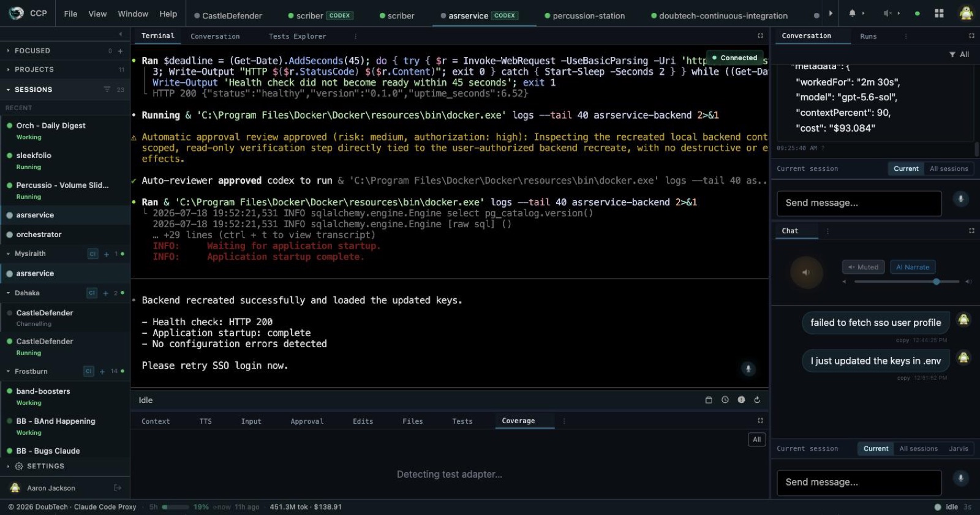
Task: Collapse the Dahaka group
Action: (8, 293)
